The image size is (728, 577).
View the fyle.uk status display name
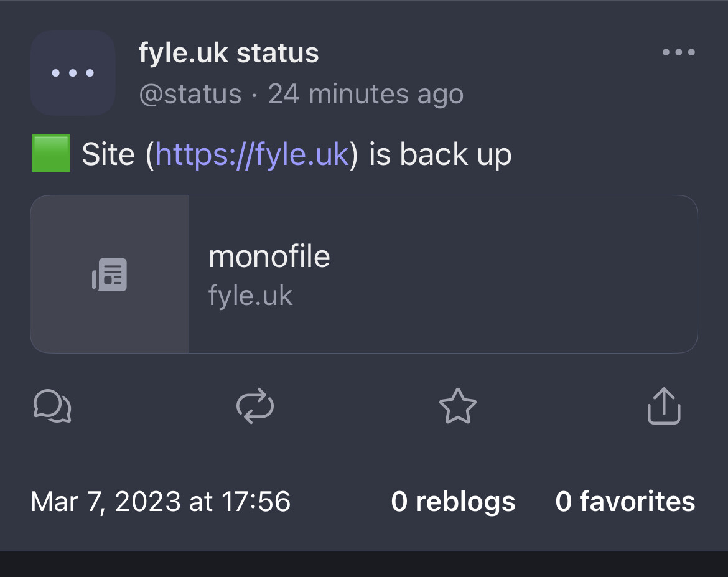click(x=229, y=52)
